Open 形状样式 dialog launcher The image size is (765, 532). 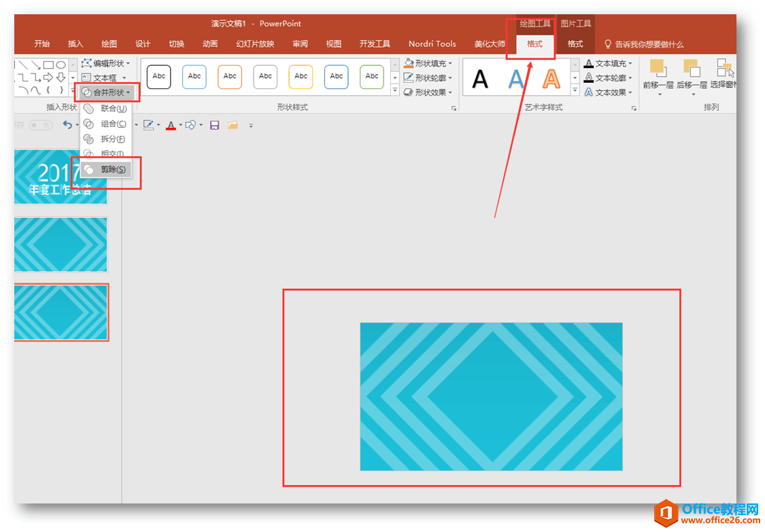(x=454, y=108)
